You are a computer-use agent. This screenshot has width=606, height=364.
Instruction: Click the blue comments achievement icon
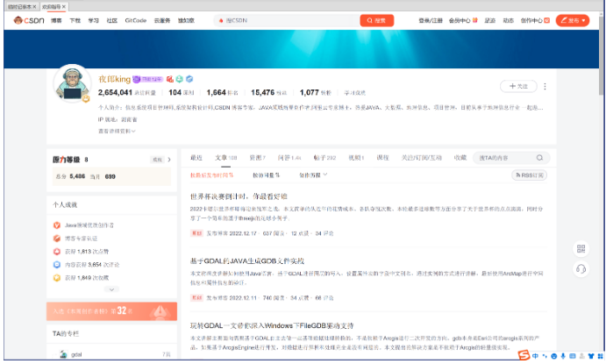57,264
